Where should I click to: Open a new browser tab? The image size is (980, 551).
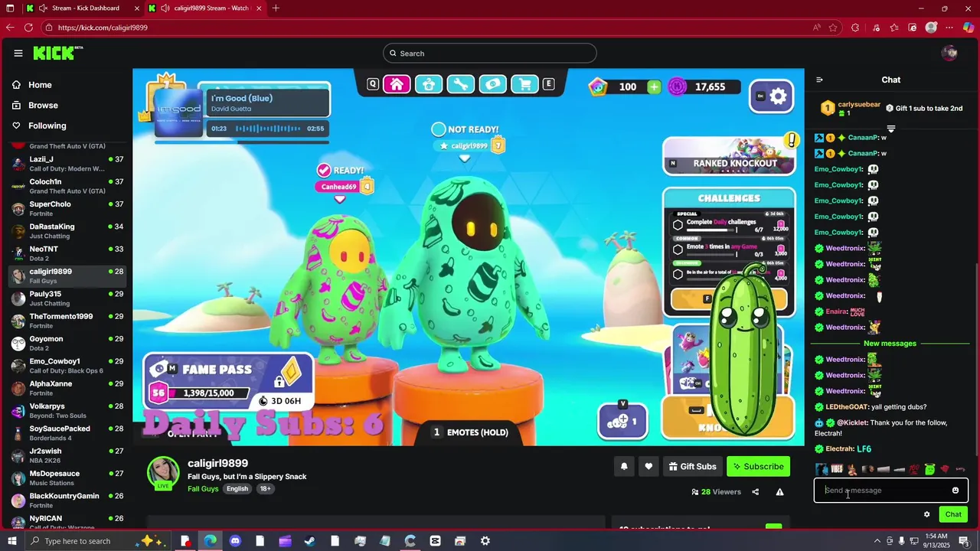(276, 8)
